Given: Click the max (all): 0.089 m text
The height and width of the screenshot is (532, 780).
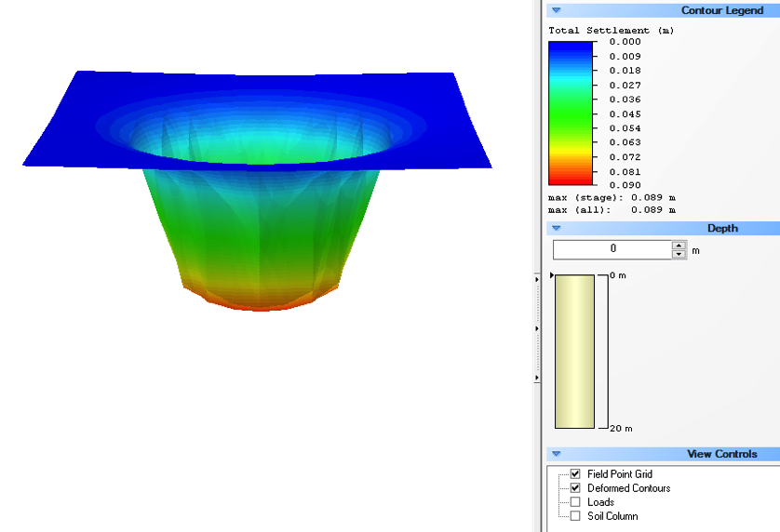Looking at the screenshot, I should click(612, 210).
